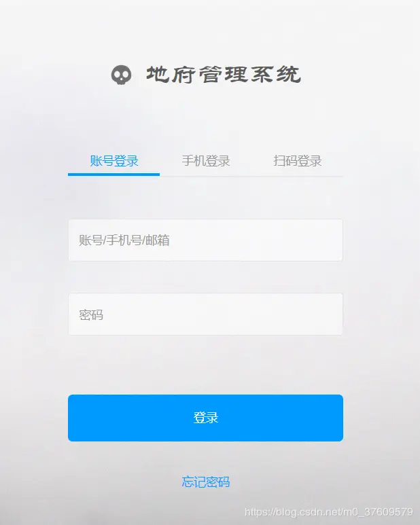Screen dimensions: 420x525
Task: Open the 忘记密码 link
Action: pos(206,482)
